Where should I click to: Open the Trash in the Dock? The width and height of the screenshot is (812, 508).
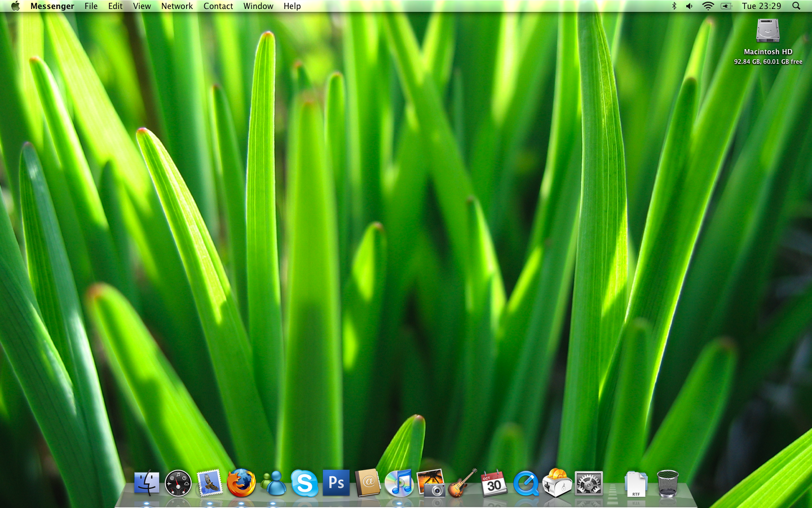(x=668, y=484)
